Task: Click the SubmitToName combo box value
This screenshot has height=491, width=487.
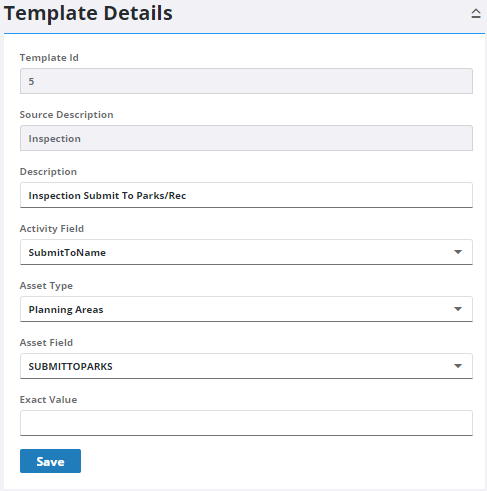Action: (x=67, y=253)
